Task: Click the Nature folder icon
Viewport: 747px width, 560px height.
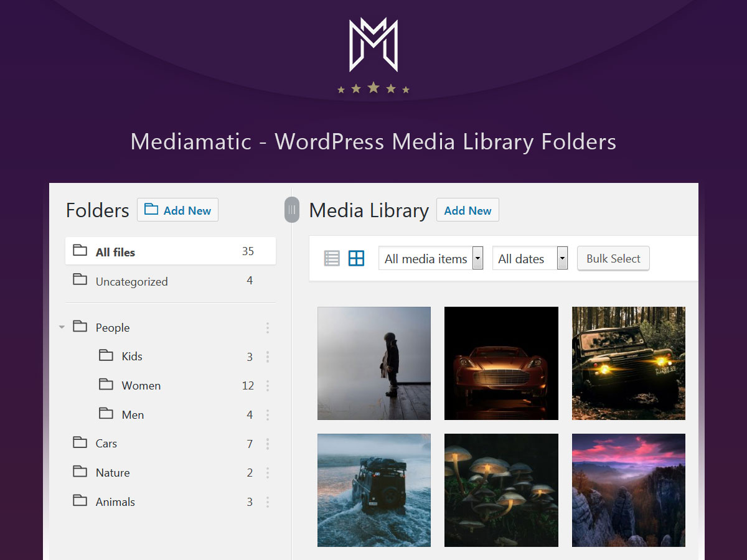Action: point(80,471)
